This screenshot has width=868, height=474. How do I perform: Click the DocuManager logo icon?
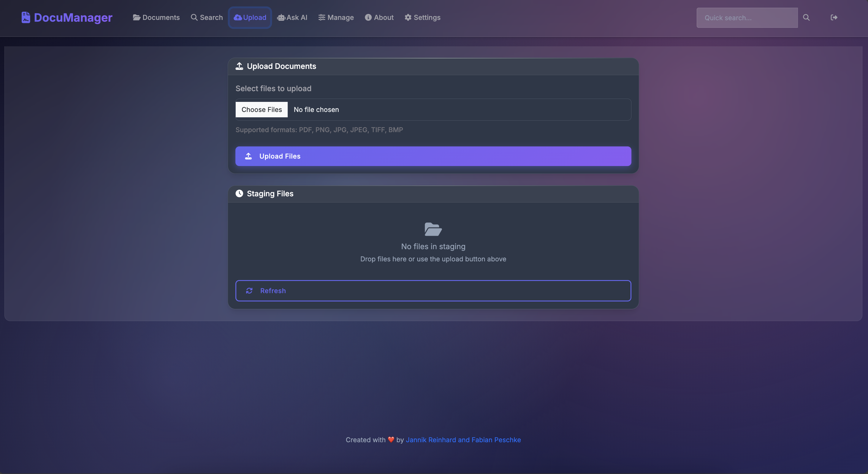pyautogui.click(x=26, y=18)
